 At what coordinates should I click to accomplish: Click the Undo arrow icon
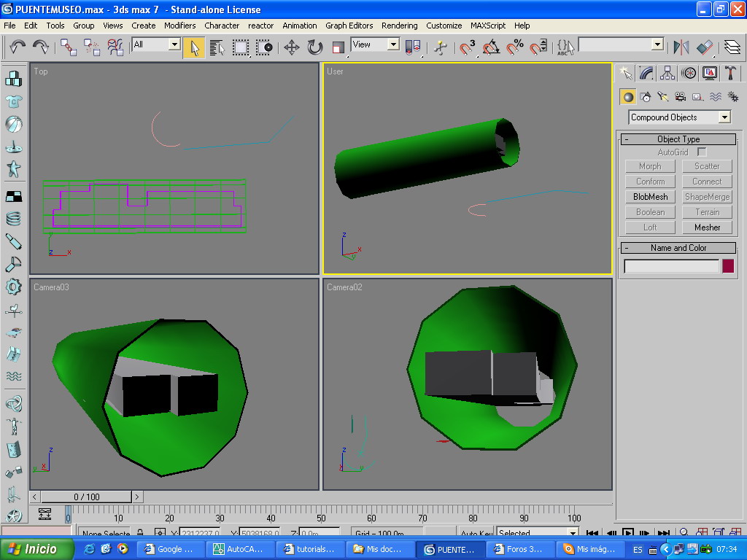click(18, 47)
